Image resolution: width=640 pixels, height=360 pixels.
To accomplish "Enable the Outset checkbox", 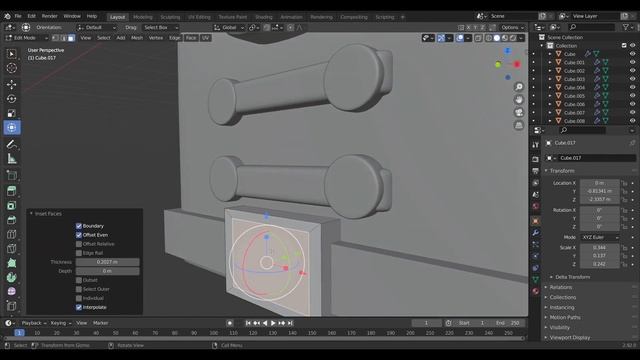I will coord(79,280).
